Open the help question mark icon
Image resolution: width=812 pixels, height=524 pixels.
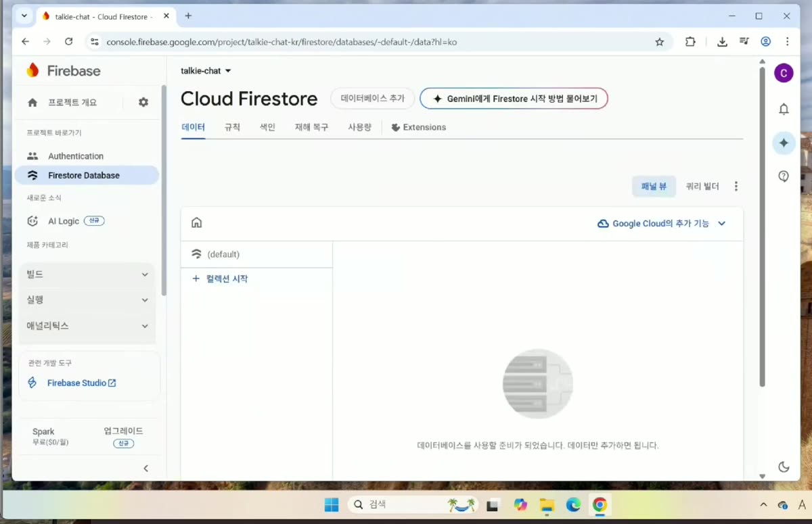click(x=784, y=176)
